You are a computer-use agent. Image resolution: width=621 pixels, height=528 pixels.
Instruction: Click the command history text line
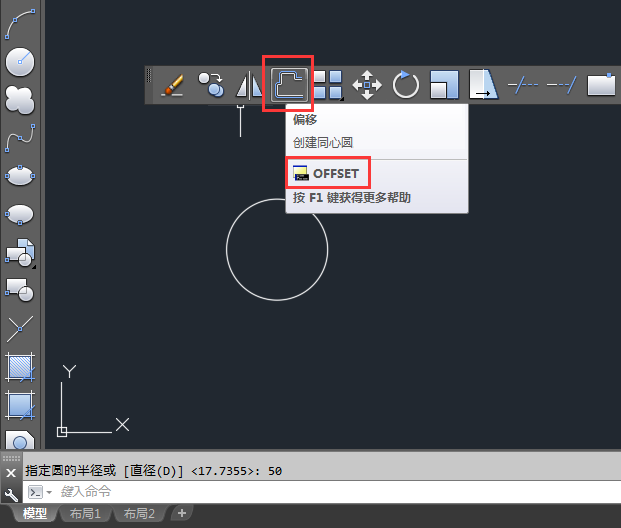point(154,471)
